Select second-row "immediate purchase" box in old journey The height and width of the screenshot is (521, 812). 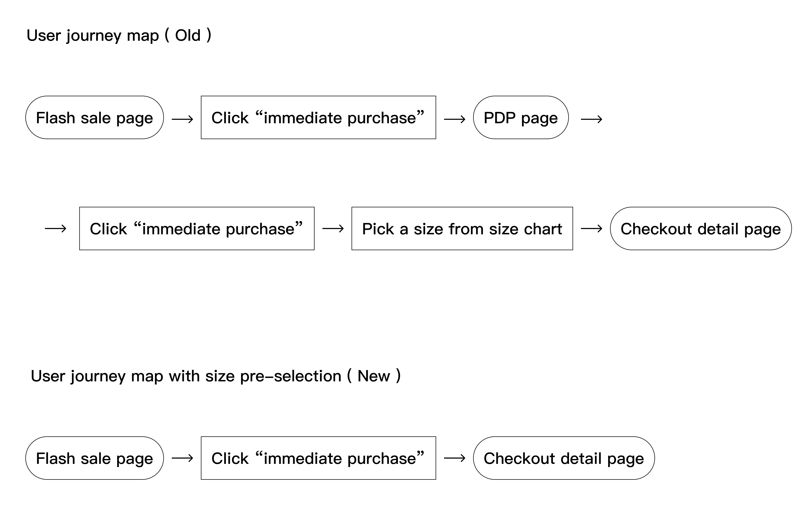click(197, 229)
